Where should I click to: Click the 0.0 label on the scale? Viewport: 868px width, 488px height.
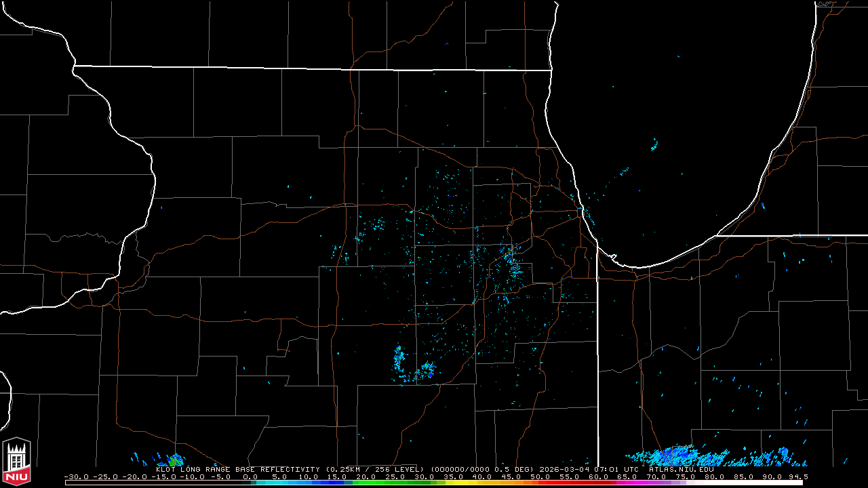[250, 477]
